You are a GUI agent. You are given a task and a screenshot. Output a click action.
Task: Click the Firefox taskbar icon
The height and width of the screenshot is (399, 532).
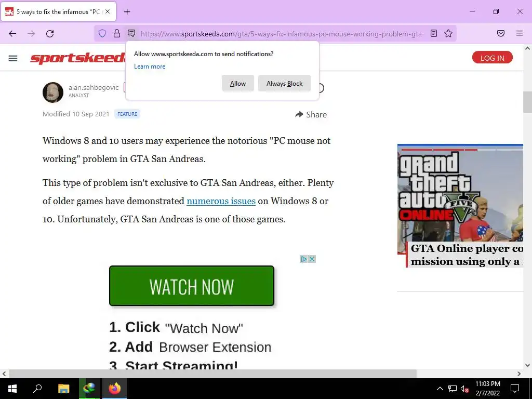[115, 389]
